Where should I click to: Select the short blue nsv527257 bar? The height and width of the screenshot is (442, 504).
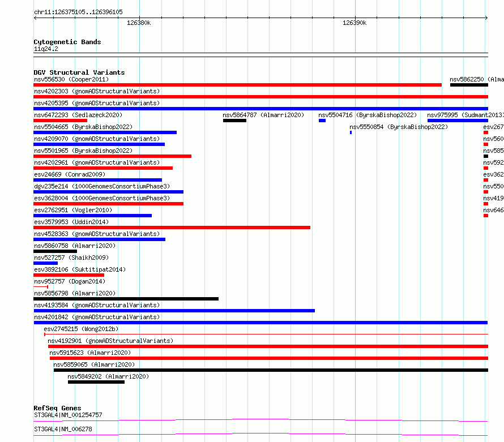coord(46,263)
